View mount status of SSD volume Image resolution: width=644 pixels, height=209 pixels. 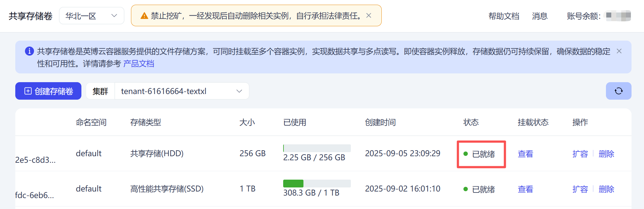click(x=525, y=189)
